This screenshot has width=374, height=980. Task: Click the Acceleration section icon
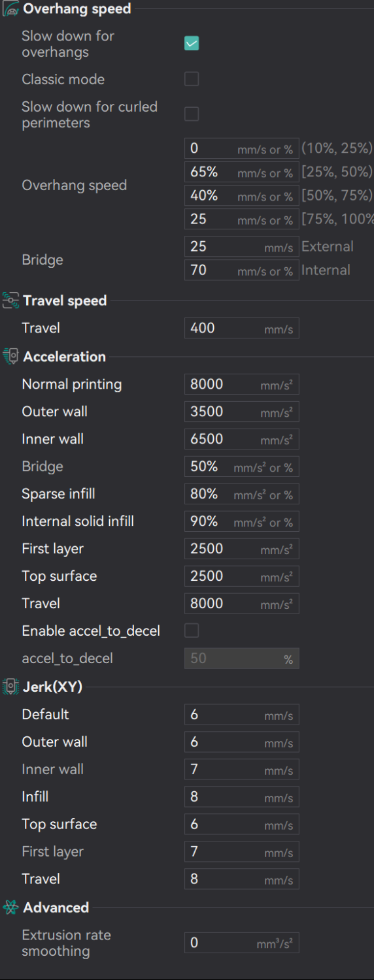(10, 357)
